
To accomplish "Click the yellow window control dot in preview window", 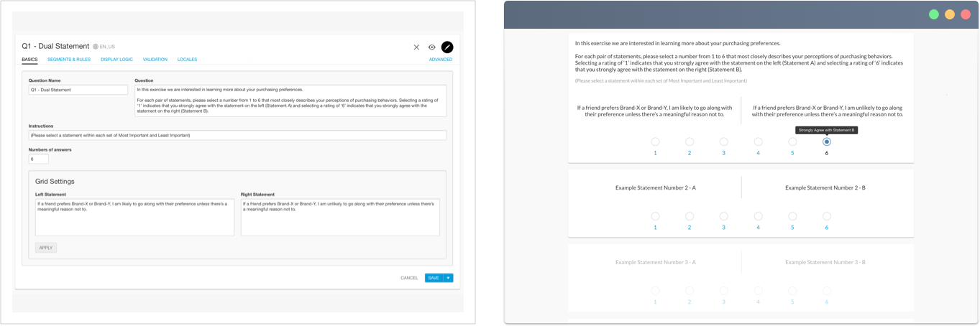I will [x=950, y=14].
